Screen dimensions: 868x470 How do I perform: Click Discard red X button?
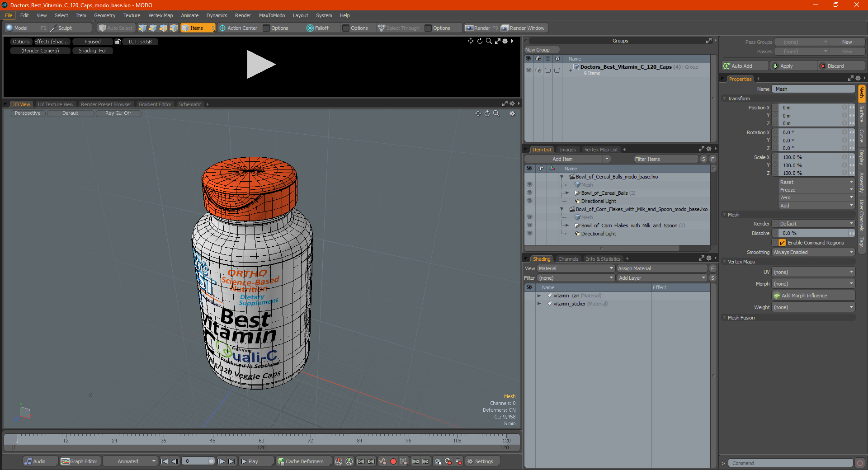841,66
